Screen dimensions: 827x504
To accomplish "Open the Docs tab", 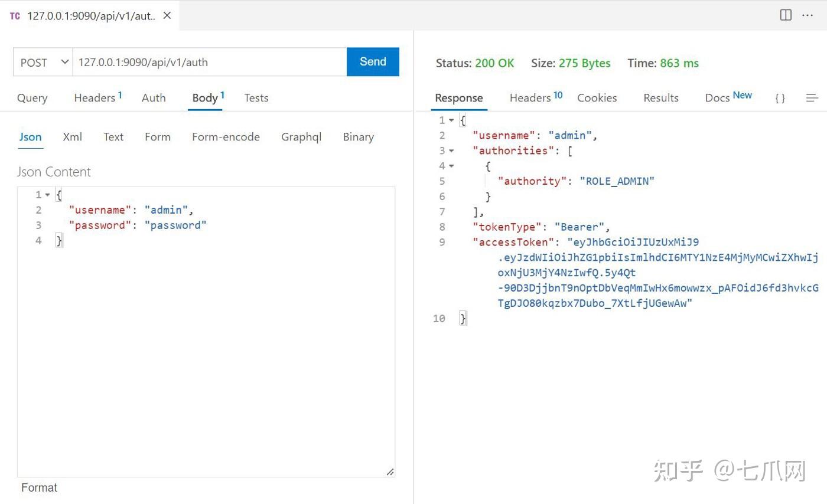I will [x=728, y=97].
